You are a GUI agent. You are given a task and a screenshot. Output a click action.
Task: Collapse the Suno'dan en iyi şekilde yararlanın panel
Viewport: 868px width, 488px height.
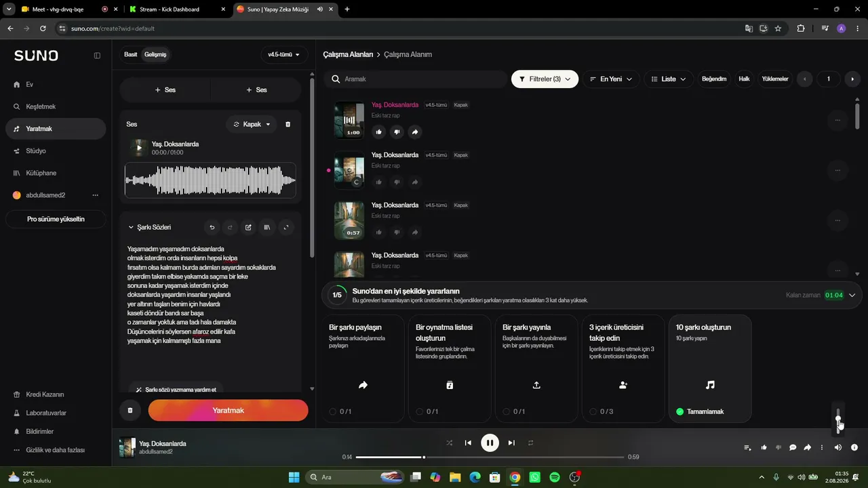click(x=852, y=295)
